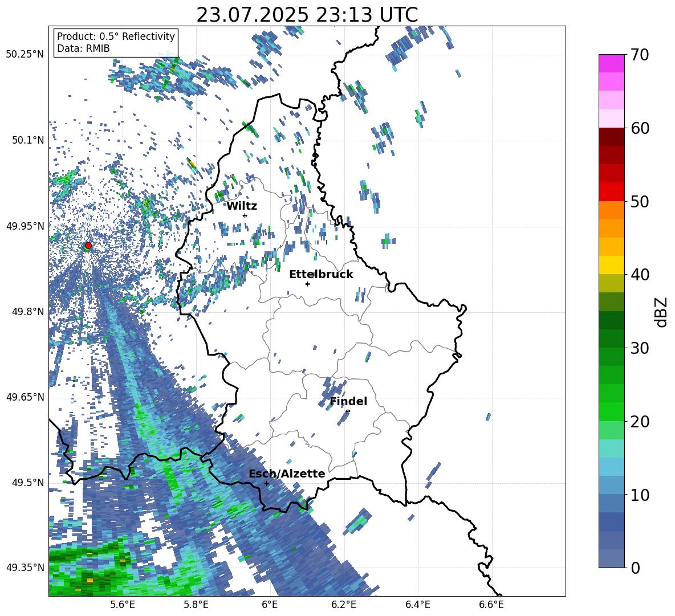Click the 49.35°N latitude label
Image resolution: width=675 pixels, height=616 pixels.
(25, 568)
